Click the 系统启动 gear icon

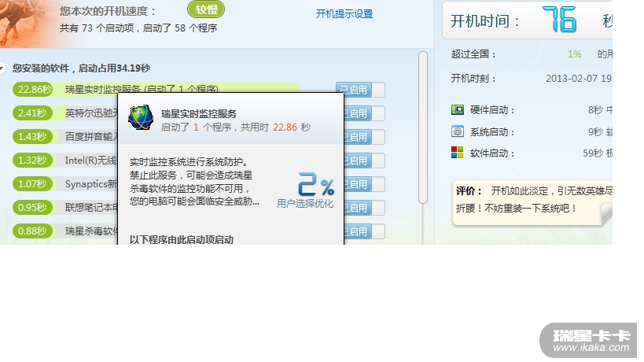(x=457, y=131)
